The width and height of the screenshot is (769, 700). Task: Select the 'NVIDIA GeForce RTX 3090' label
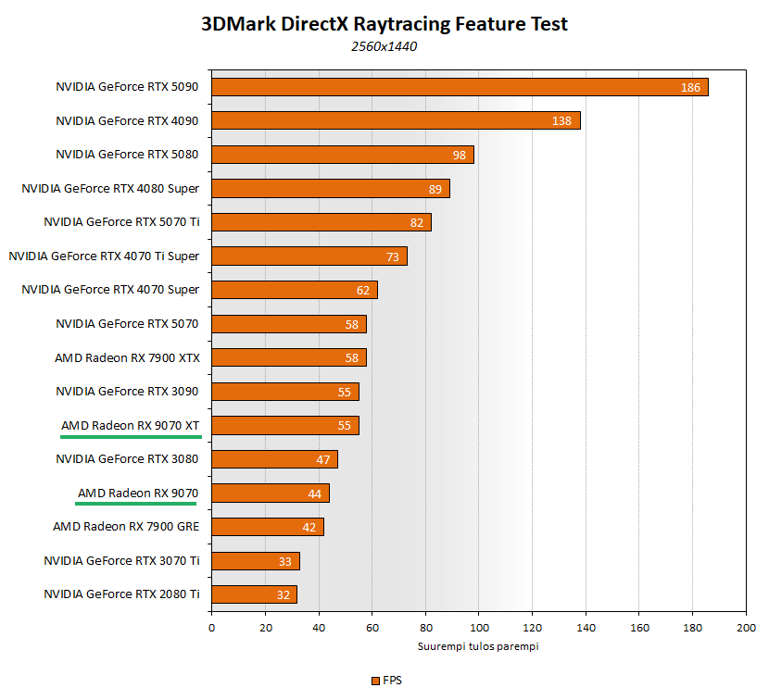click(127, 391)
